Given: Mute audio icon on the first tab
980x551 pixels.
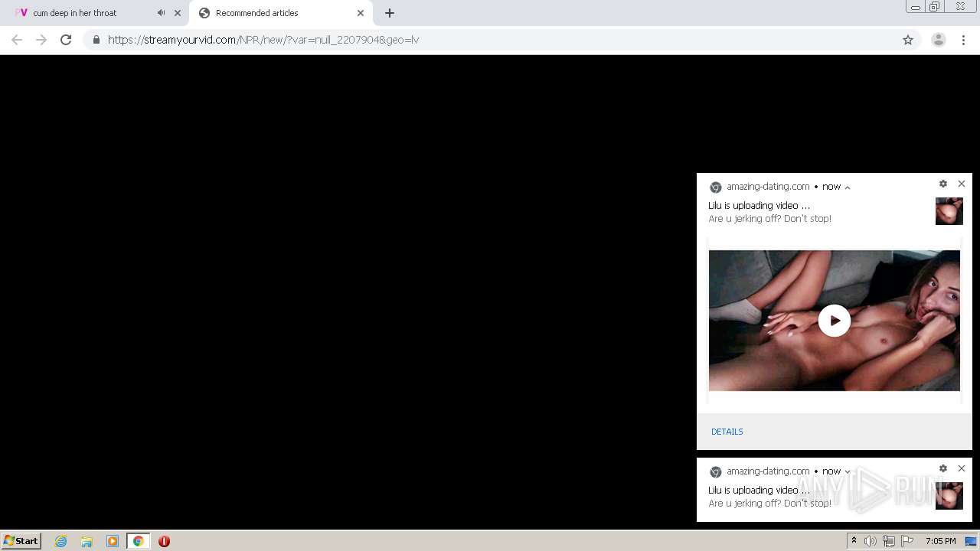Looking at the screenshot, I should pyautogui.click(x=161, y=13).
